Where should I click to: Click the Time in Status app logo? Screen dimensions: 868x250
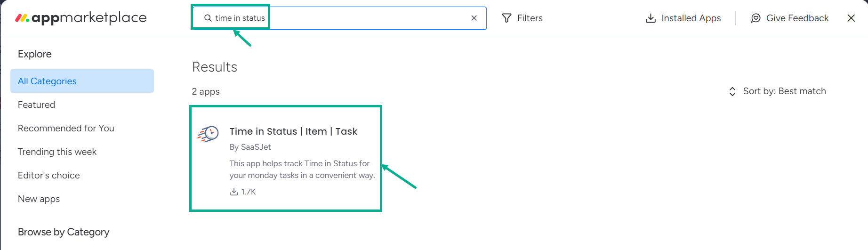click(x=208, y=134)
